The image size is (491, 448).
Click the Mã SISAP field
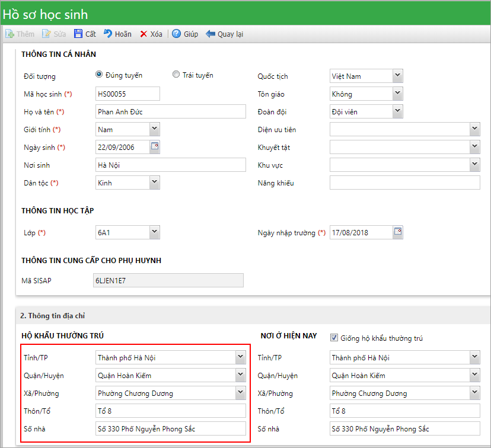(x=168, y=280)
